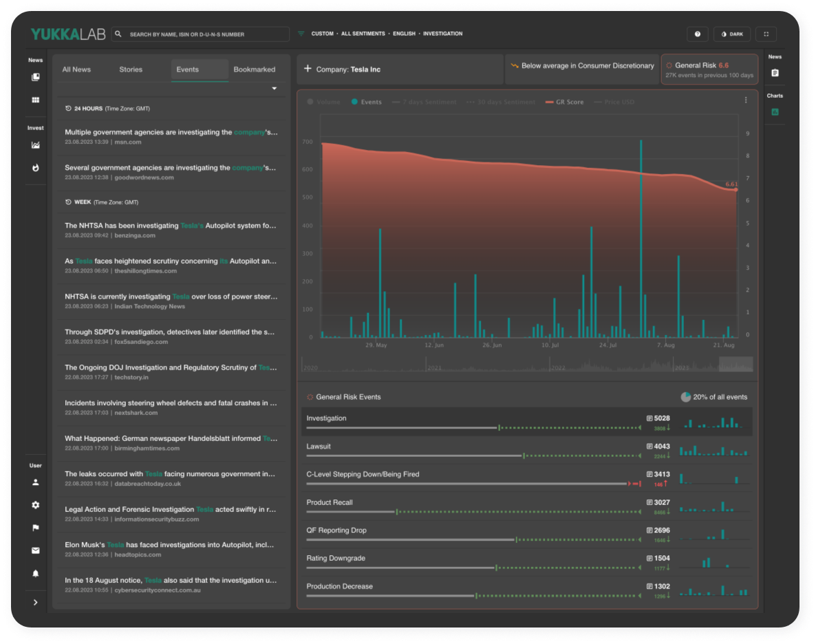Open benzinga.com NHTSA Autopilot article
Viewport: 816px width, 644px height.
(x=171, y=230)
